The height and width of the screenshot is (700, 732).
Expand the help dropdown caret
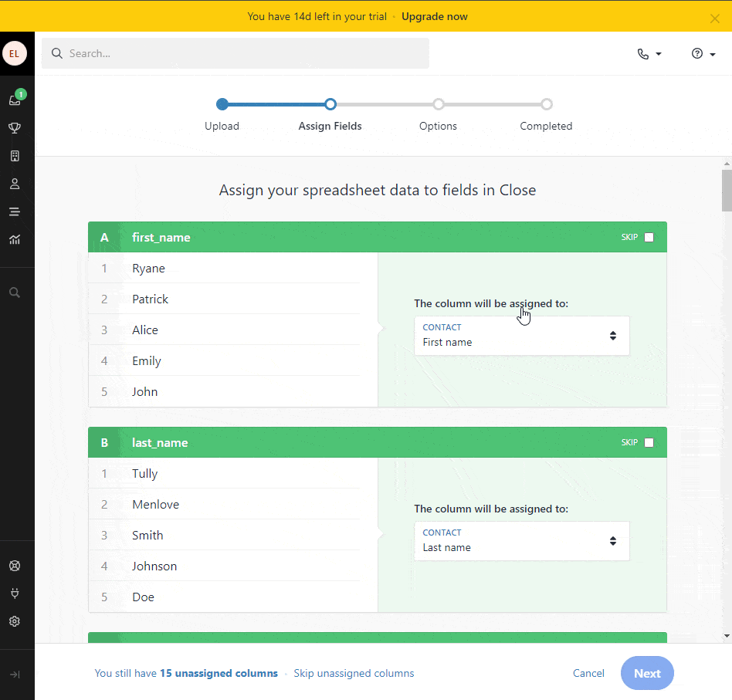(713, 55)
